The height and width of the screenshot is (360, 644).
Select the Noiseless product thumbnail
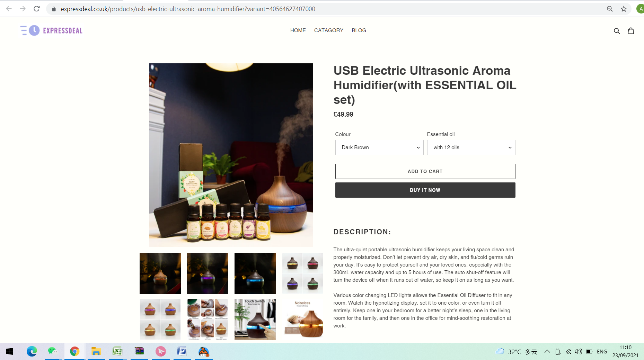pyautogui.click(x=302, y=319)
